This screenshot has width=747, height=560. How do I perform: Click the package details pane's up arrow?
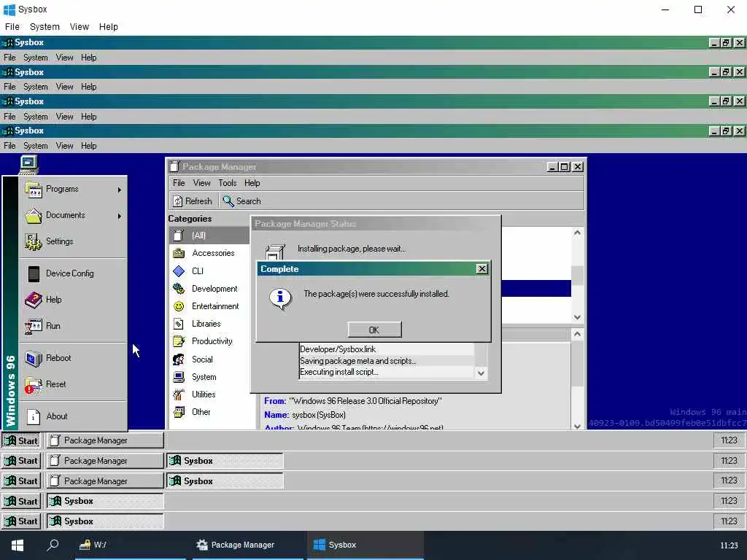[x=578, y=334]
